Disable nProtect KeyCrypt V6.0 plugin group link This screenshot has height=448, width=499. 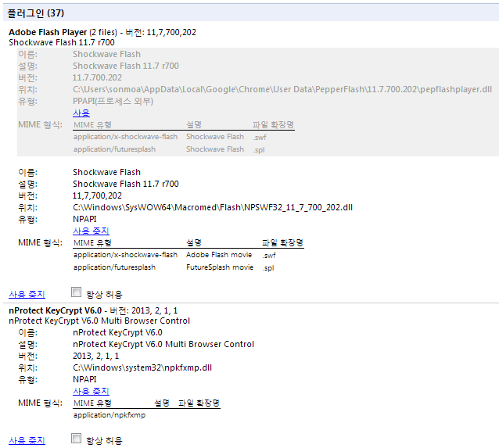pos(27,441)
